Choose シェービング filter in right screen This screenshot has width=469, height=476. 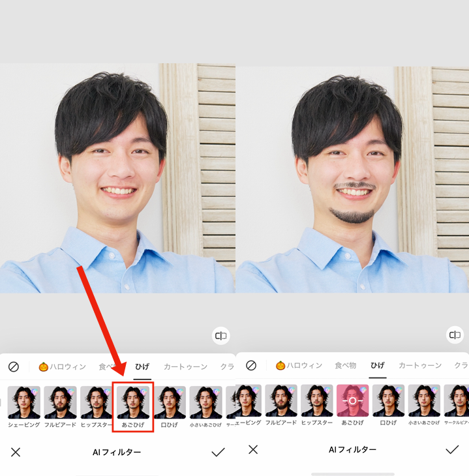coord(249,405)
